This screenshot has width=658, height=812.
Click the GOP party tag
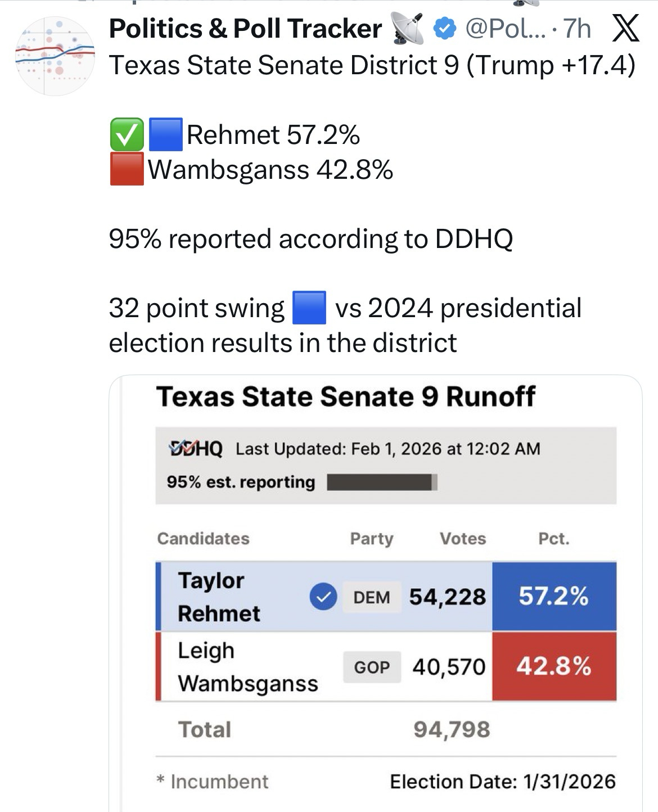pyautogui.click(x=371, y=667)
